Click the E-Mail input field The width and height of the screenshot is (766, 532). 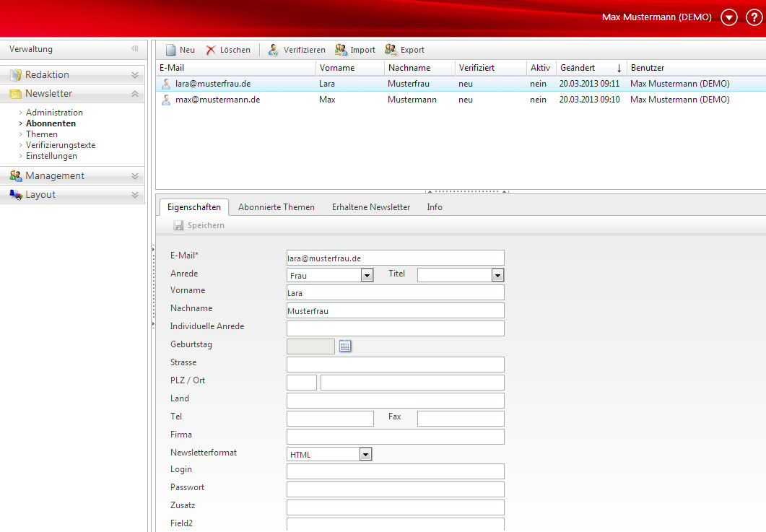[x=395, y=258]
